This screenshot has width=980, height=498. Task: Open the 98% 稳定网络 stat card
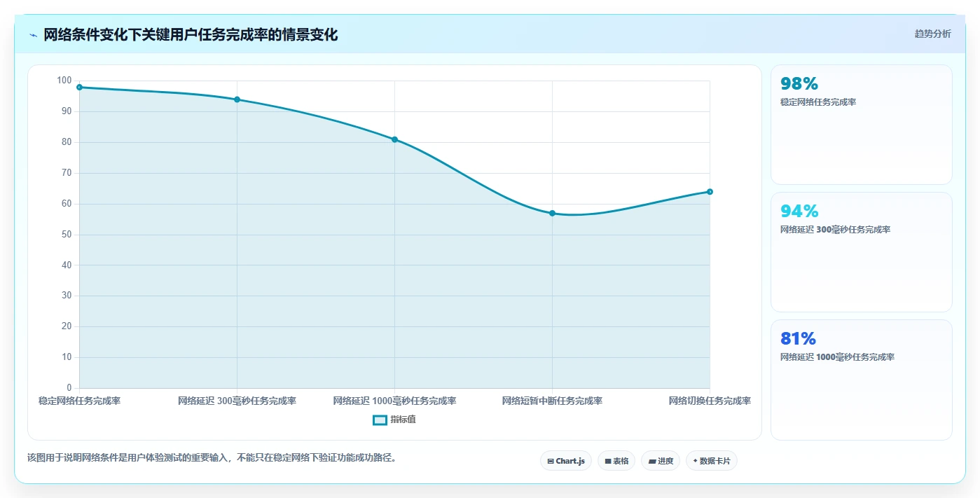point(862,125)
